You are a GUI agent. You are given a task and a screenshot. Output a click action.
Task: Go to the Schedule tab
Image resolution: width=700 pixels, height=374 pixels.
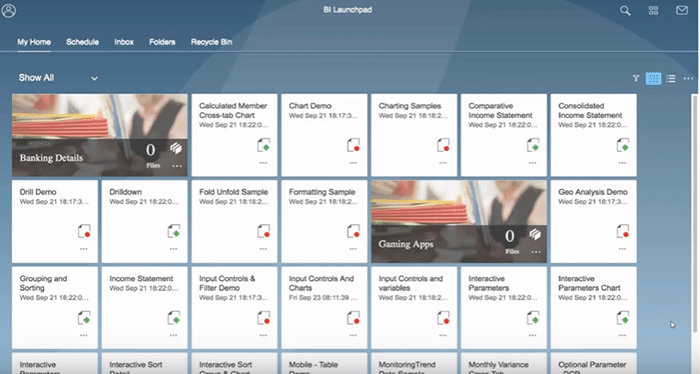tap(83, 42)
